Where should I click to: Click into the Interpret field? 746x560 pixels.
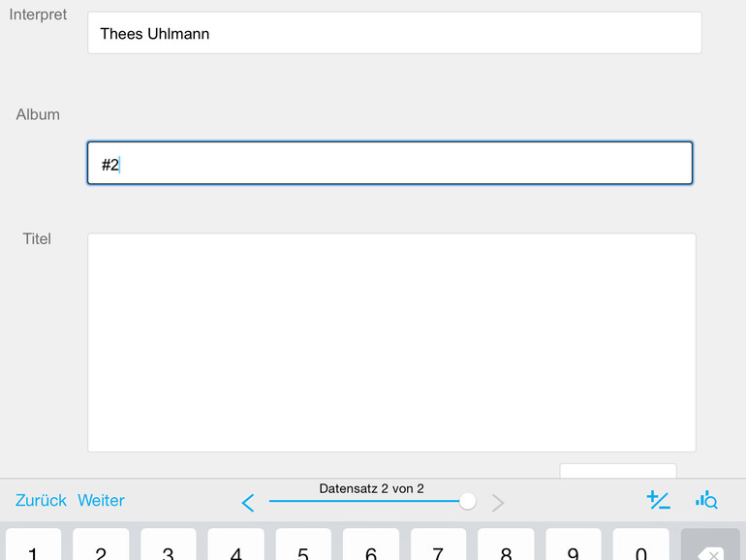point(394,34)
